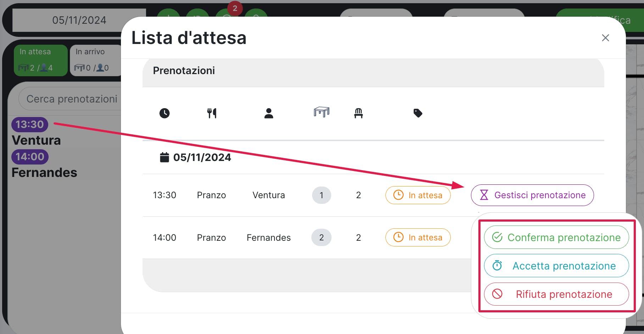Switch to the In attesa tab
Viewport: 644px width, 334px height.
pos(40,60)
